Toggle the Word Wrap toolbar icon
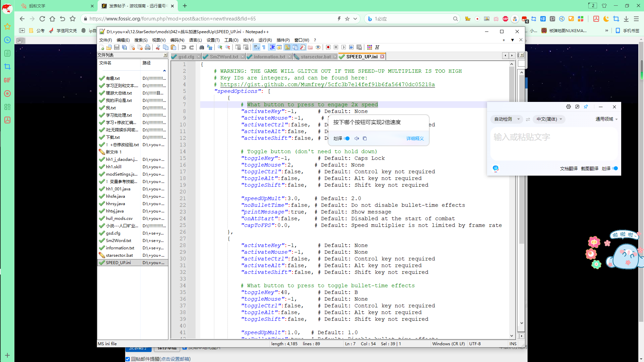The height and width of the screenshot is (362, 644). coord(256,47)
